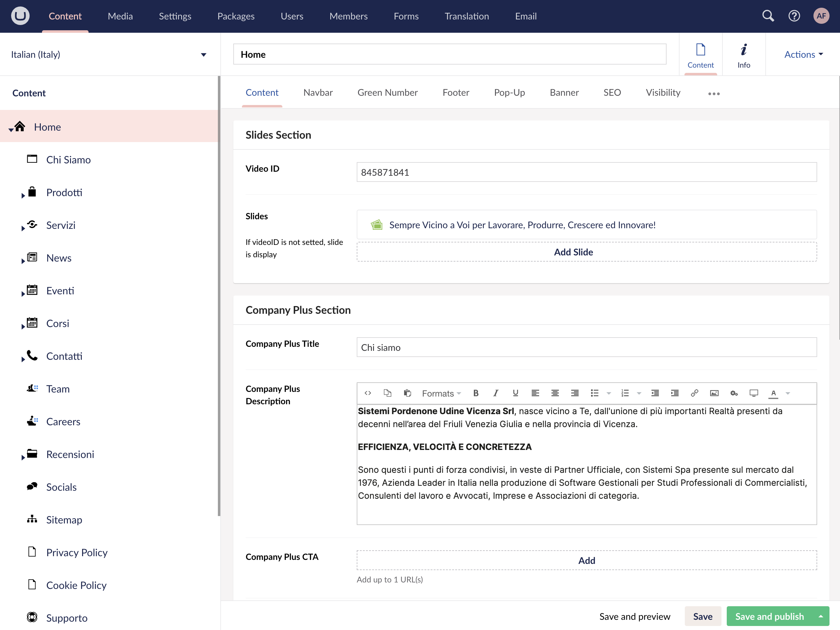Toggle bold formatting in the description editor
The height and width of the screenshot is (630, 840).
[476, 393]
